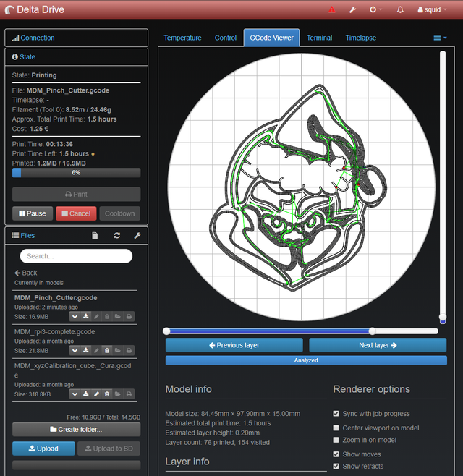463x476 pixels.
Task: Print MDM_Pinch_Cutter.gcode via printer icon
Action: [129, 317]
